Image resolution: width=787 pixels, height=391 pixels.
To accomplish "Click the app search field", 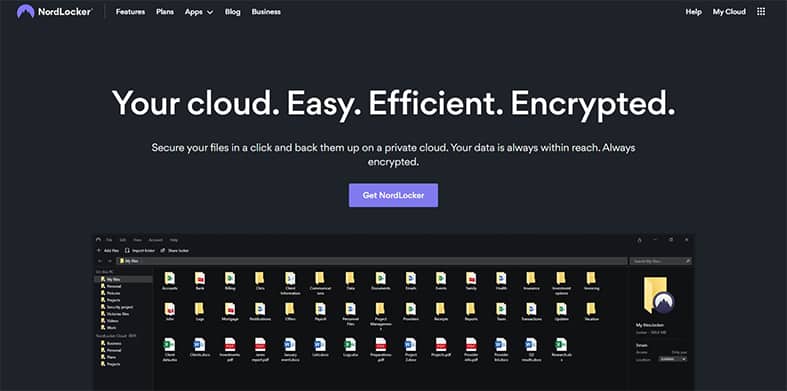I will pyautogui.click(x=661, y=261).
